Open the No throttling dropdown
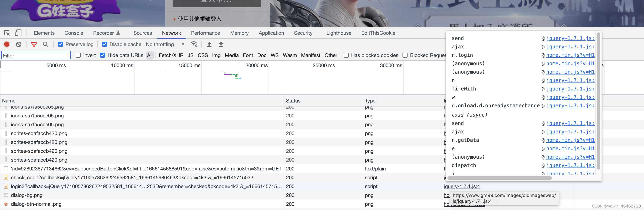The height and width of the screenshot is (210, 644). (165, 44)
